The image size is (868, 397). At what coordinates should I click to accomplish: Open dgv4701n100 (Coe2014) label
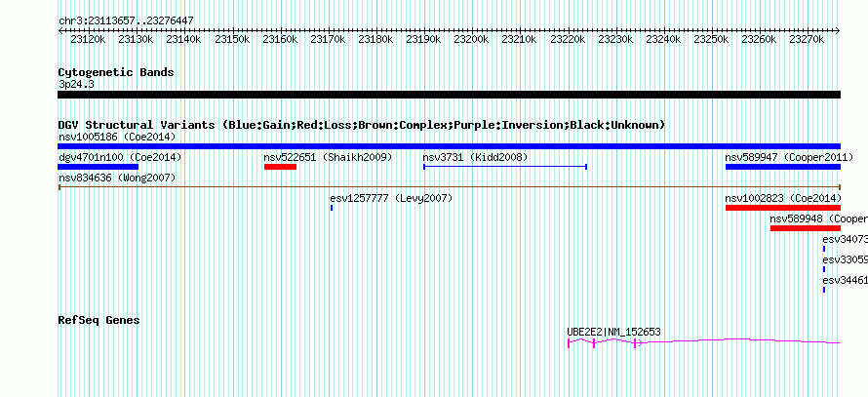pos(120,157)
